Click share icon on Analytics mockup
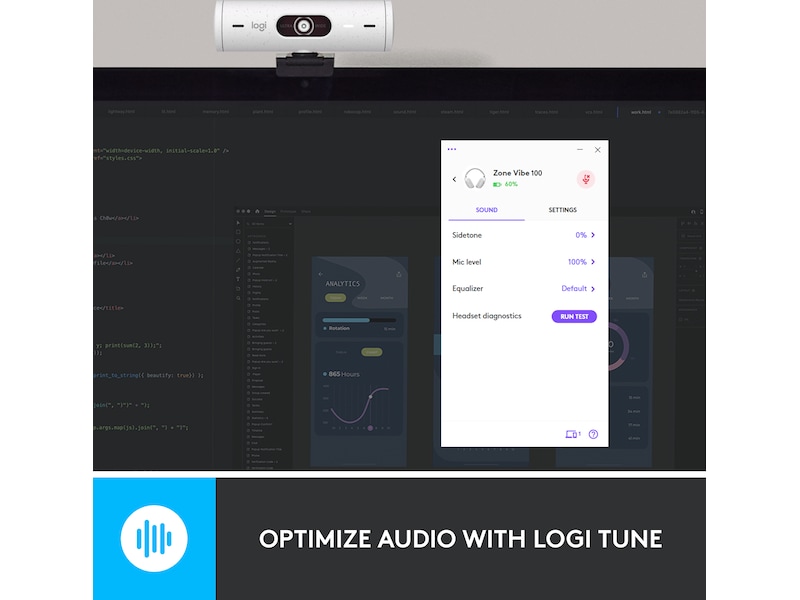The height and width of the screenshot is (600, 800). pyautogui.click(x=399, y=273)
